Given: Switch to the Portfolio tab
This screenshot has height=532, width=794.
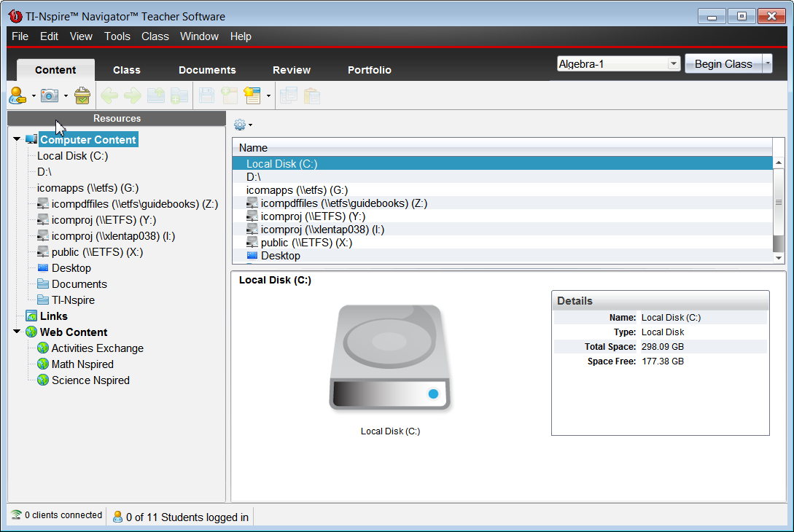Looking at the screenshot, I should [x=369, y=70].
